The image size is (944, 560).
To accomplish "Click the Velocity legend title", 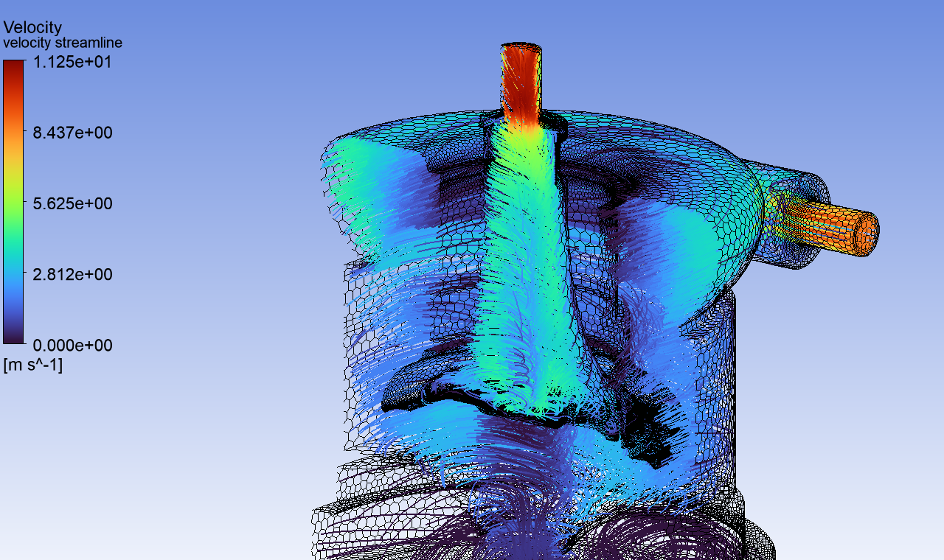I will click(32, 28).
